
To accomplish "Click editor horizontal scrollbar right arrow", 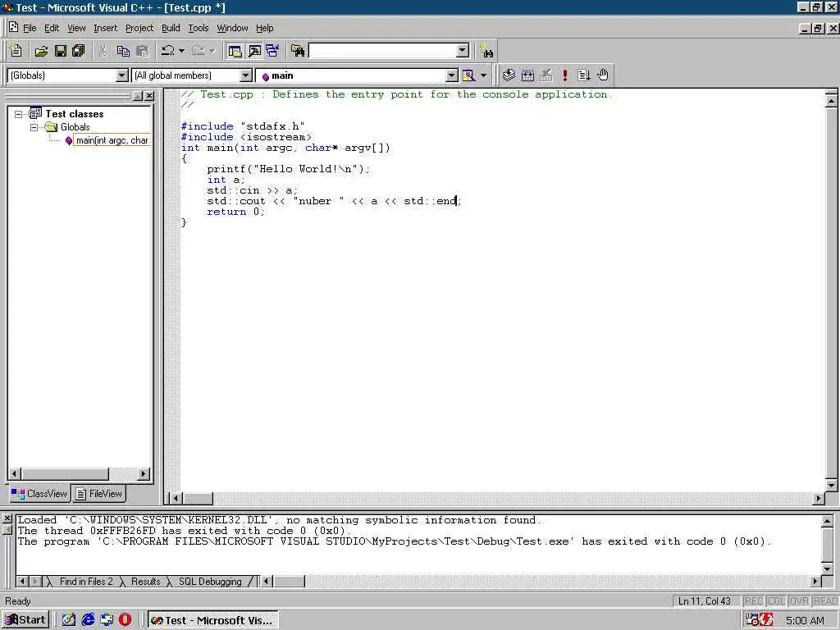I will pos(818,498).
